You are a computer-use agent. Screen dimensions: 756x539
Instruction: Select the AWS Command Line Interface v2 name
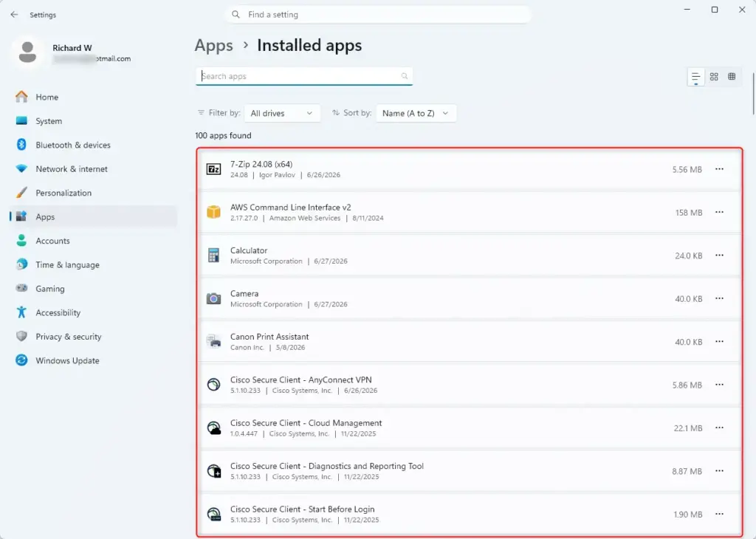[x=291, y=207]
